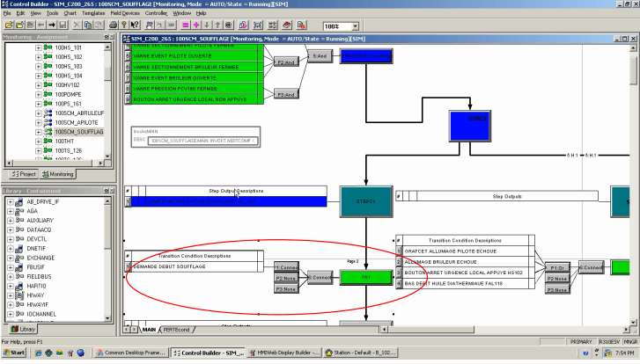
Task: Click the Paste toolbar icon
Action: tap(99, 25)
